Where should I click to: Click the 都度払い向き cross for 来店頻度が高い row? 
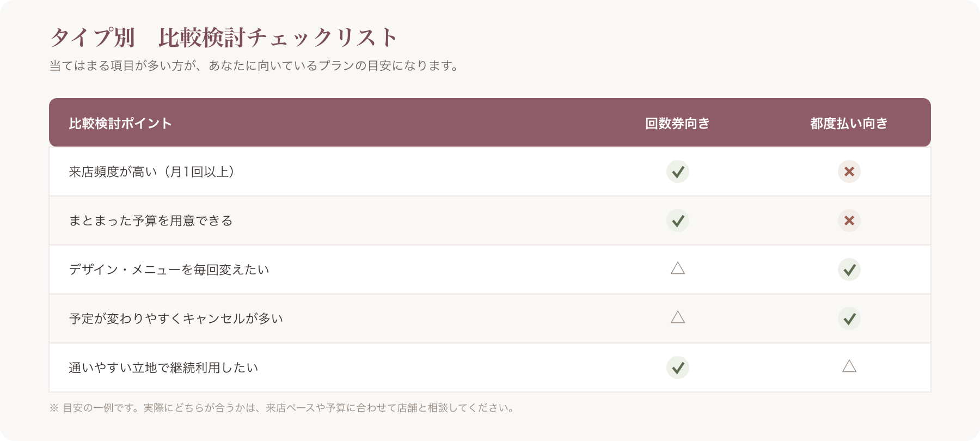point(849,171)
